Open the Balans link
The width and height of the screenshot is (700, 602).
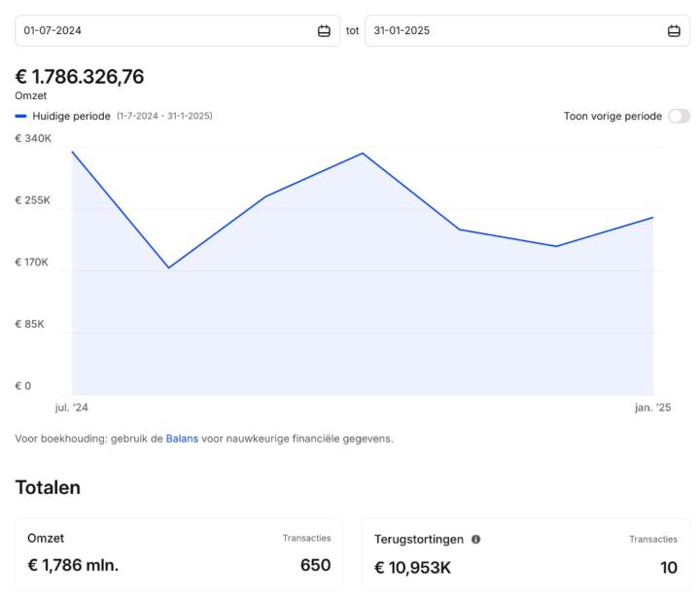click(x=182, y=439)
